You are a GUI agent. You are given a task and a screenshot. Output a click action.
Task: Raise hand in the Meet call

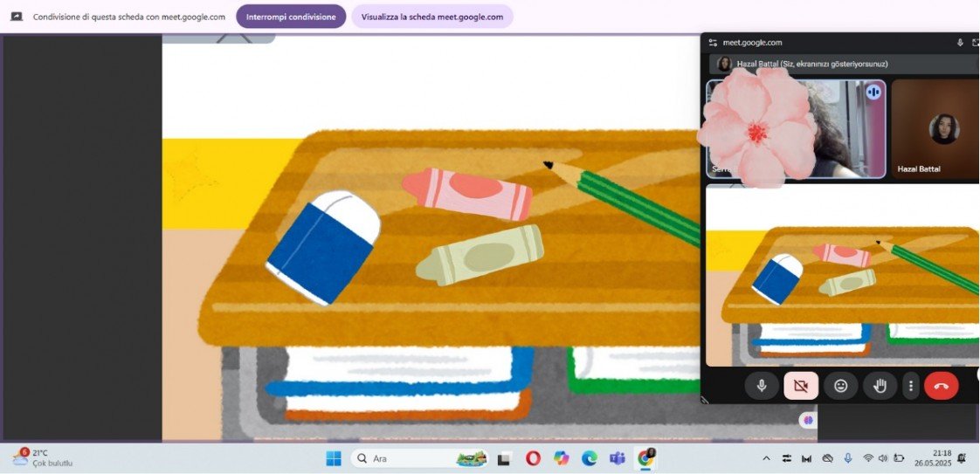pos(880,386)
